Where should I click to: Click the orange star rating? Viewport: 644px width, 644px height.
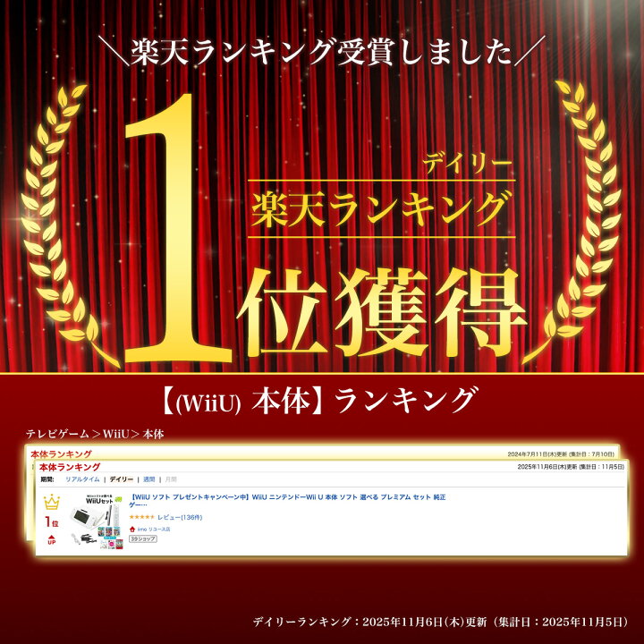point(141,517)
